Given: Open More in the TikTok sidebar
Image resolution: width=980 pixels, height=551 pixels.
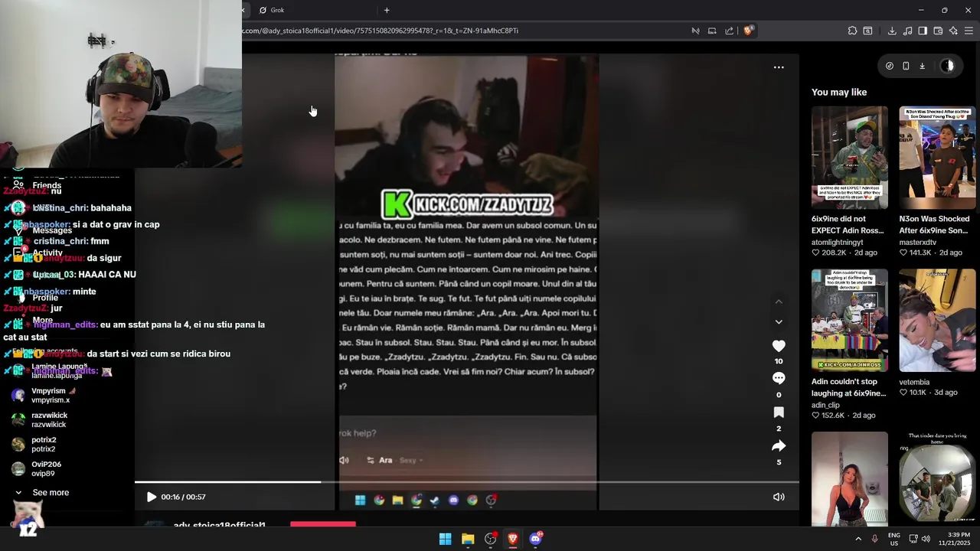Looking at the screenshot, I should 43,320.
